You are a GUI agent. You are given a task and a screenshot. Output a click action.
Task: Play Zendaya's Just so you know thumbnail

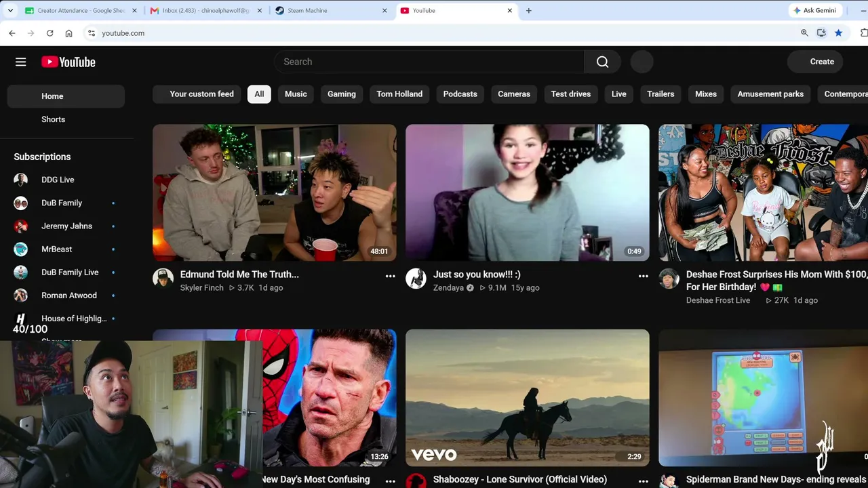coord(528,192)
